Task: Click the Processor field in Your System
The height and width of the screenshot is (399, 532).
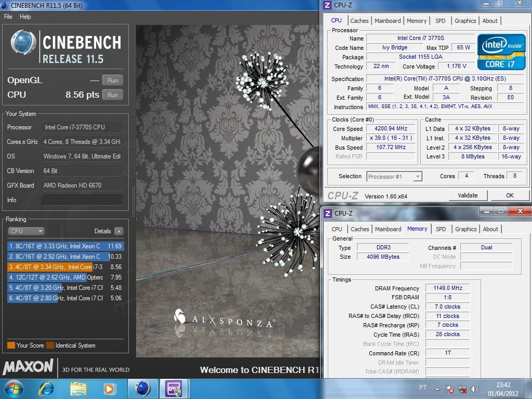Action: [x=82, y=127]
